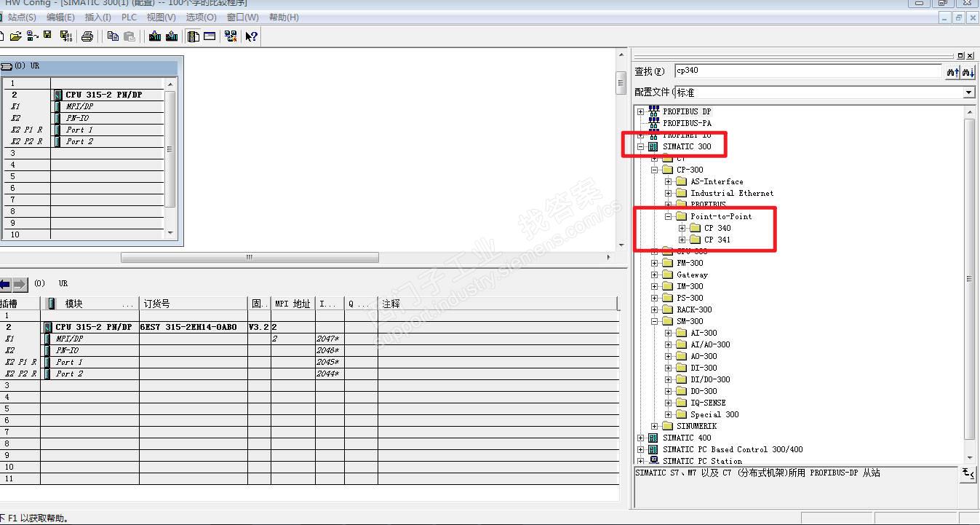Select the SINUMERIK folder in catalog
This screenshot has width=980, height=525.
pyautogui.click(x=696, y=426)
